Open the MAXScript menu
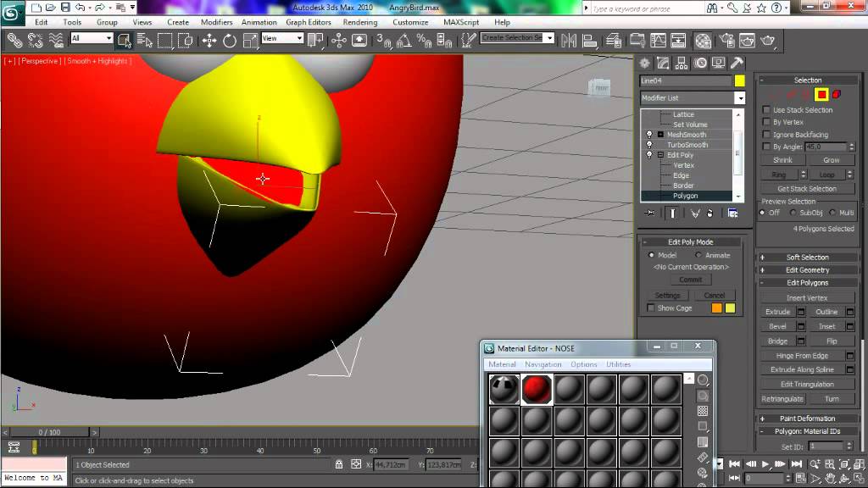868x488 pixels. pos(461,22)
